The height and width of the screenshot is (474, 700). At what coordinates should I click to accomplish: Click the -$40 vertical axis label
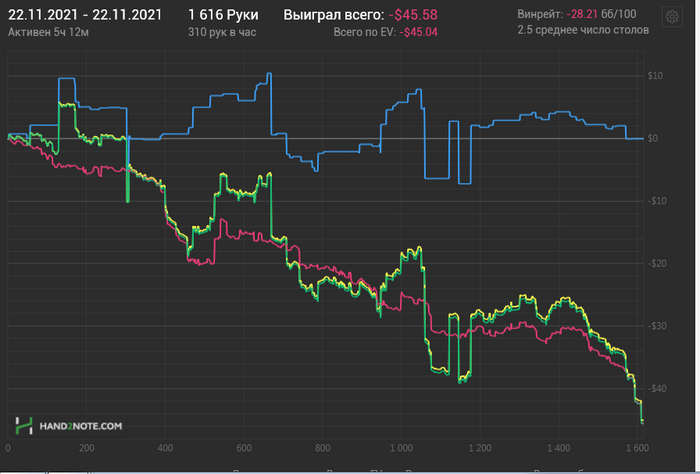point(655,388)
